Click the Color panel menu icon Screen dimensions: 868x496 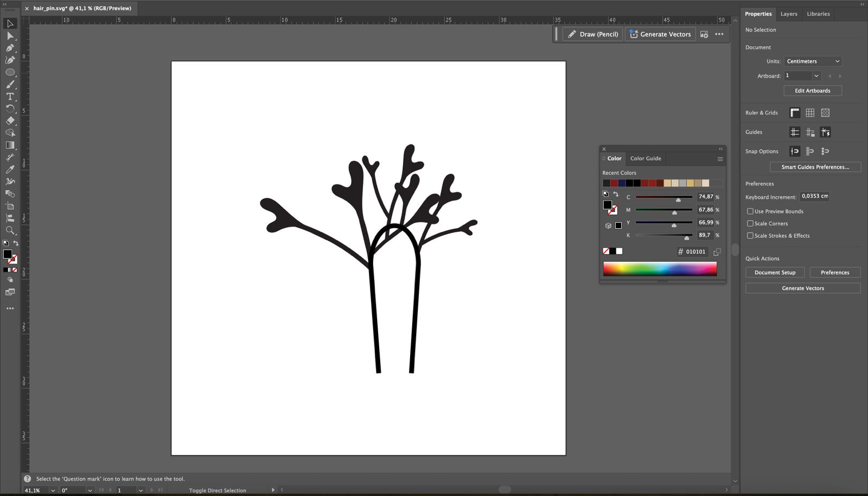tap(720, 159)
